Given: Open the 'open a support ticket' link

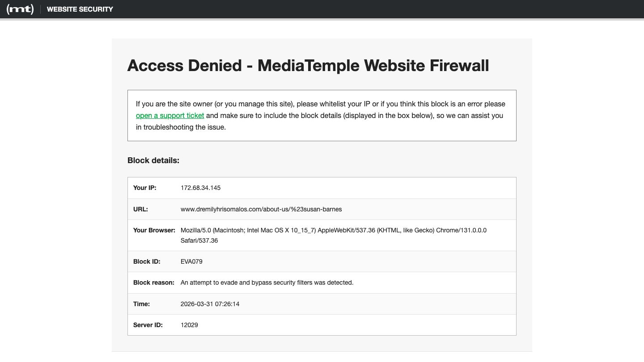Looking at the screenshot, I should click(x=170, y=115).
